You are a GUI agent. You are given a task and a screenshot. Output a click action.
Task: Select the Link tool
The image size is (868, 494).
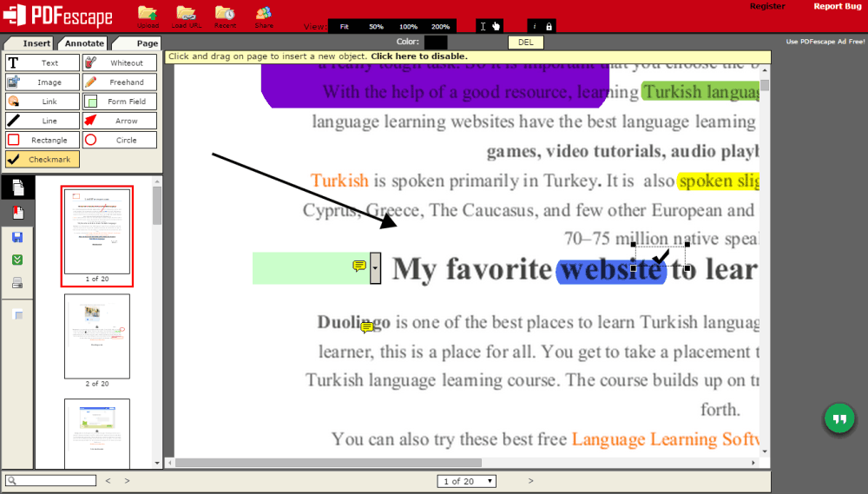pyautogui.click(x=43, y=102)
